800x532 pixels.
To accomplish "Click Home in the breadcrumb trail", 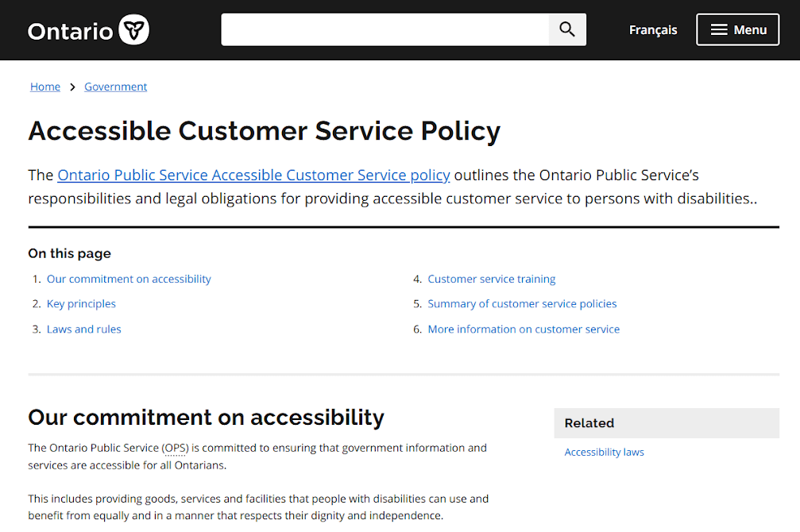I will coord(44,87).
